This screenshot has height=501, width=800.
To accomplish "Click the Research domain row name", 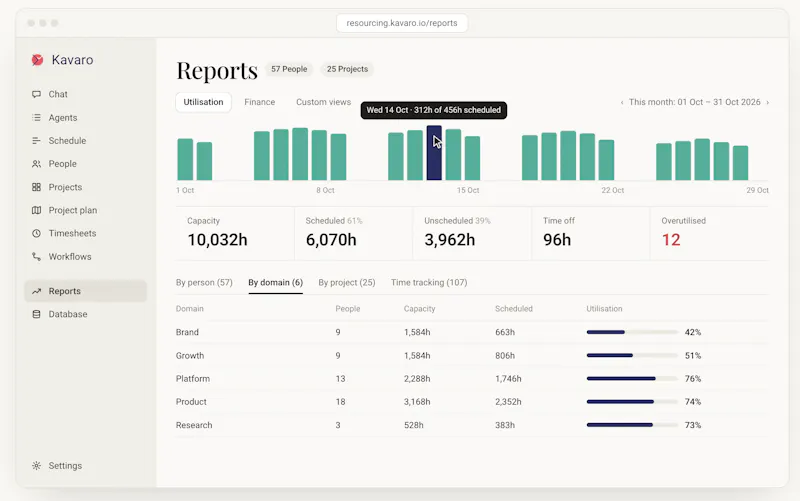I will 194,425.
